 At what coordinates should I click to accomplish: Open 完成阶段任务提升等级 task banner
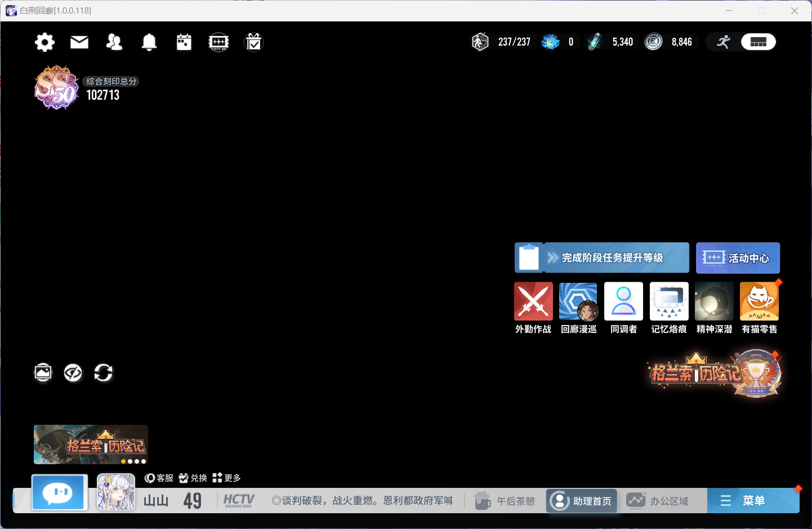click(602, 258)
